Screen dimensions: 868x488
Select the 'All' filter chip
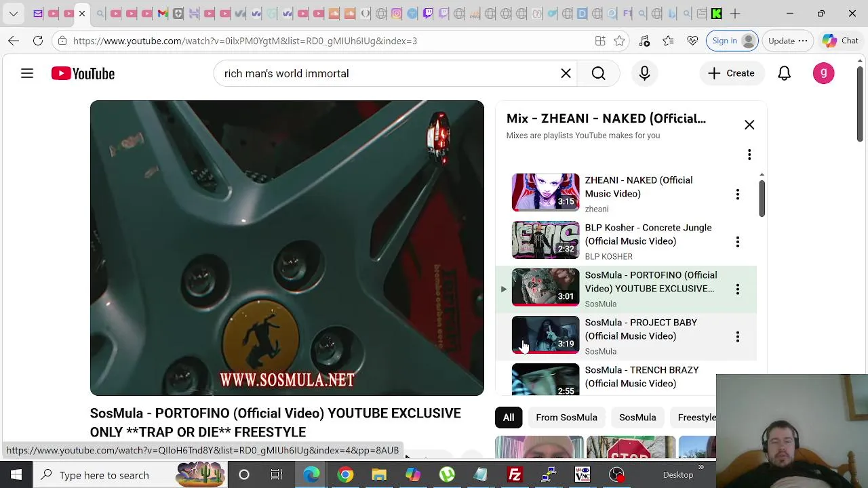pos(509,418)
